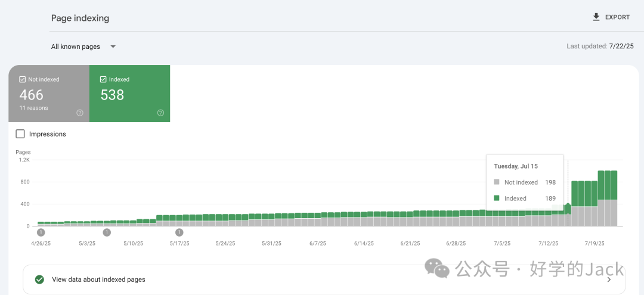Click tooltip Not indexed value 198
Image resolution: width=644 pixels, height=295 pixels.
[550, 182]
